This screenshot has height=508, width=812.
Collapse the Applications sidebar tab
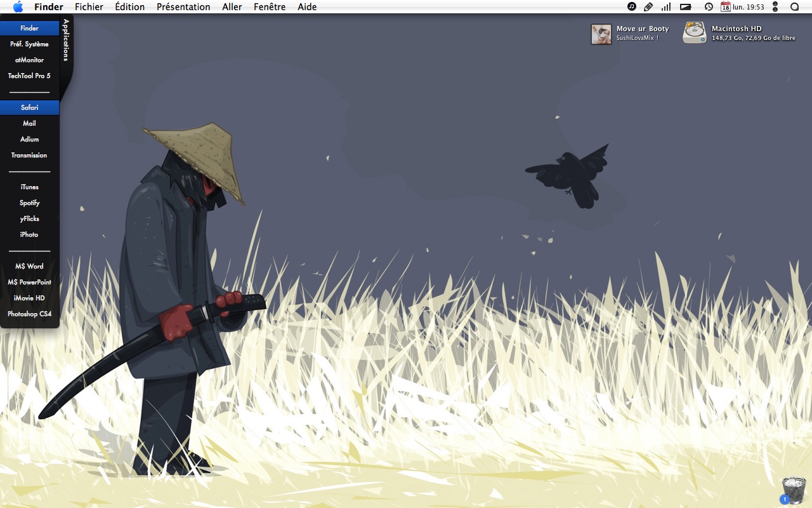(x=66, y=40)
